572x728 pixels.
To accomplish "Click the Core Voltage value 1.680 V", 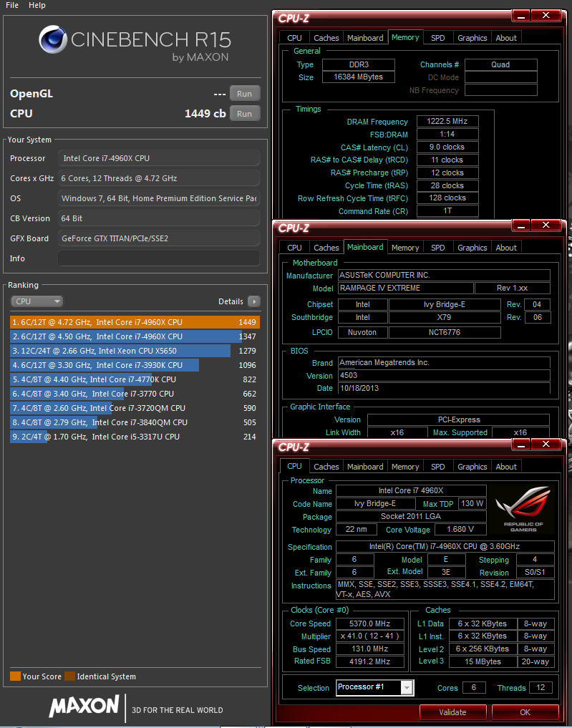I will click(460, 529).
